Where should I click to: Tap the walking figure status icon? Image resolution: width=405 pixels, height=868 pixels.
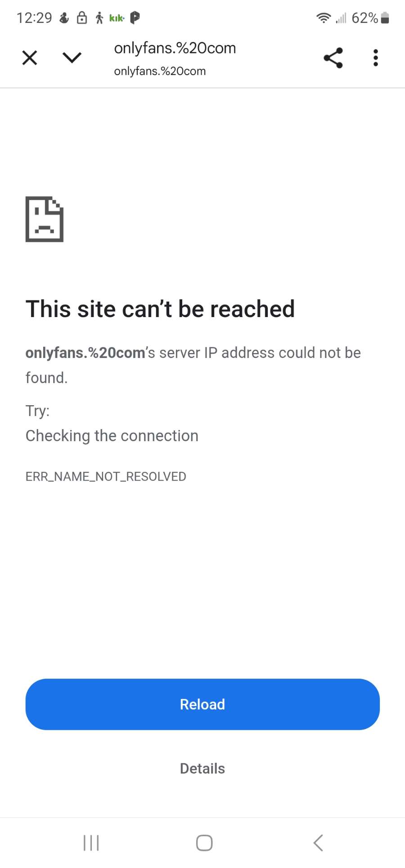click(x=99, y=18)
